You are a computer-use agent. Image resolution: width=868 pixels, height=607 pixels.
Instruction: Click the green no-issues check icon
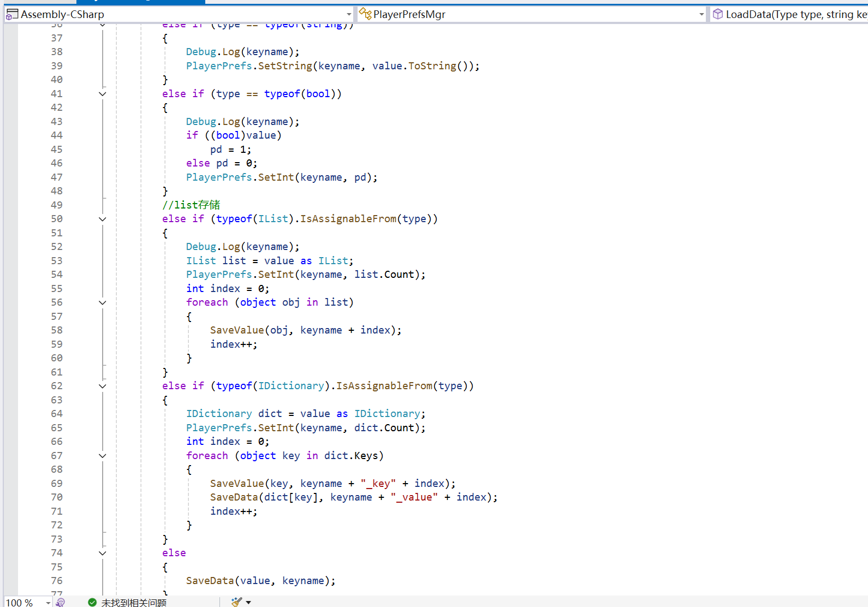tap(92, 602)
